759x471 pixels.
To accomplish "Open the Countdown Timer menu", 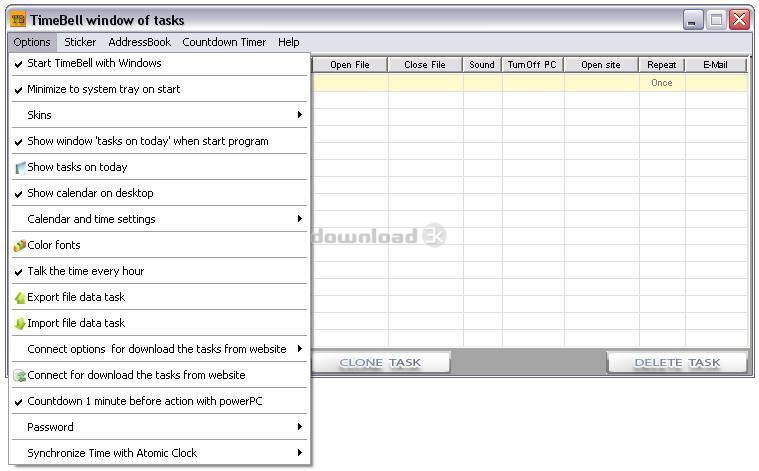I will tap(224, 42).
